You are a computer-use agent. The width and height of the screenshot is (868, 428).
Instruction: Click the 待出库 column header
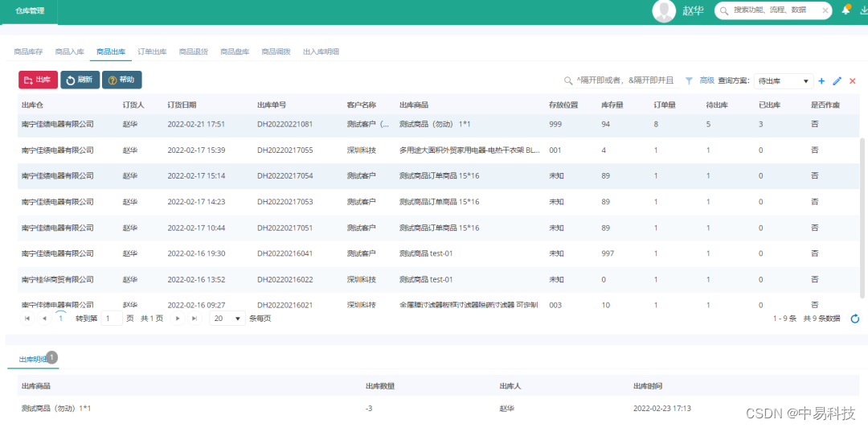718,105
